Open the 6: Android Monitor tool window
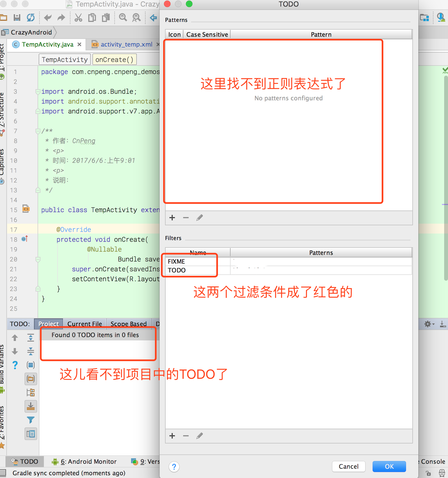Viewport: 448px width, 478px height. 84,462
